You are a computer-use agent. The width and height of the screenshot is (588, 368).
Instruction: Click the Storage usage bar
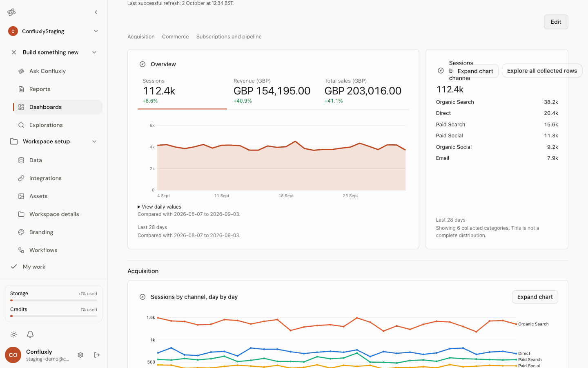[53, 301]
